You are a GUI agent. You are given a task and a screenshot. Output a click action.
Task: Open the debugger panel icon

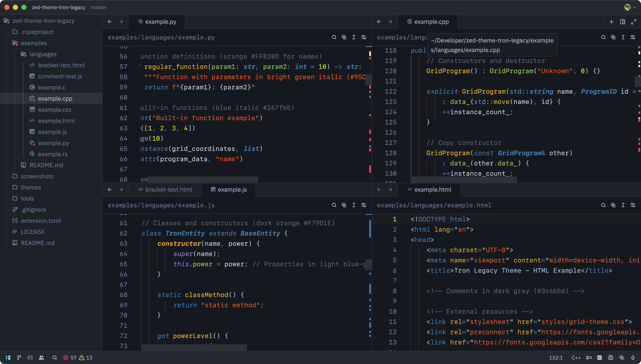[x=610, y=358]
